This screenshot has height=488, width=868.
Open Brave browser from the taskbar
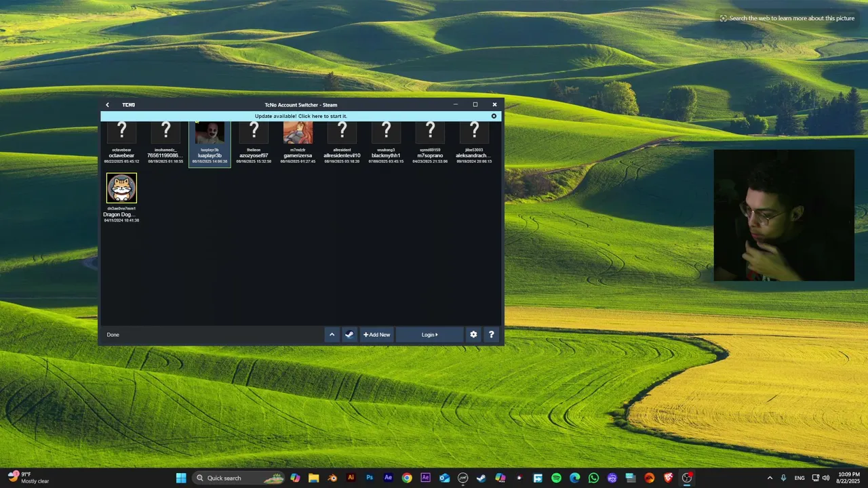point(668,478)
